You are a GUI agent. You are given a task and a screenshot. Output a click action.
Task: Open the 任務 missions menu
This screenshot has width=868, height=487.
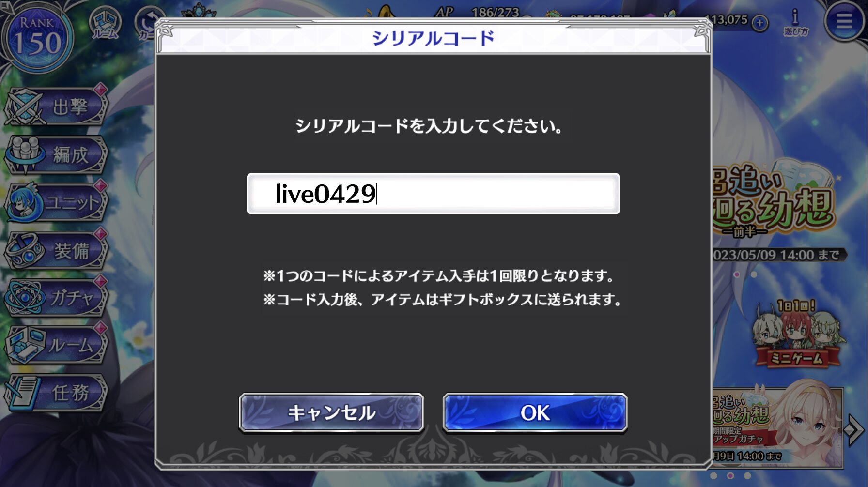[x=56, y=393]
